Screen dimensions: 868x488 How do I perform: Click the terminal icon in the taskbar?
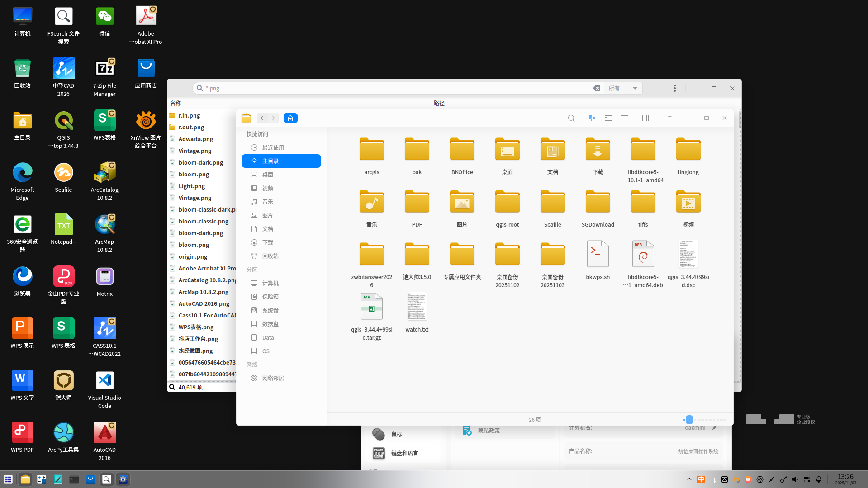74,479
